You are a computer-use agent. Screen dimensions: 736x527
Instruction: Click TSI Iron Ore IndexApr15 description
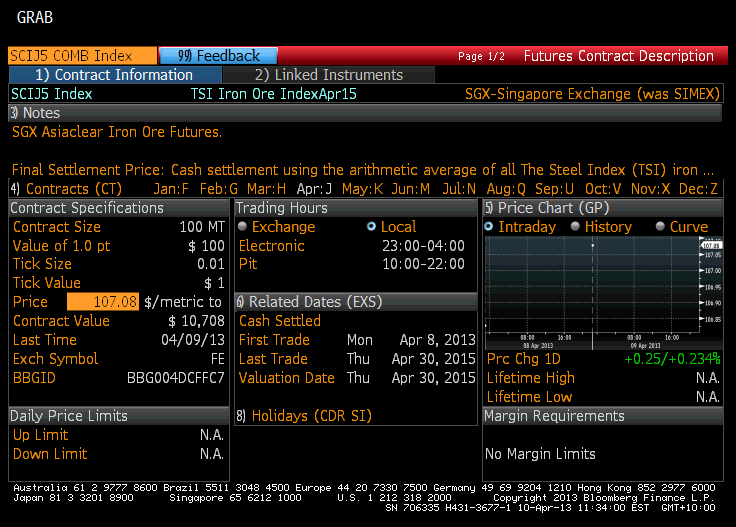(273, 94)
